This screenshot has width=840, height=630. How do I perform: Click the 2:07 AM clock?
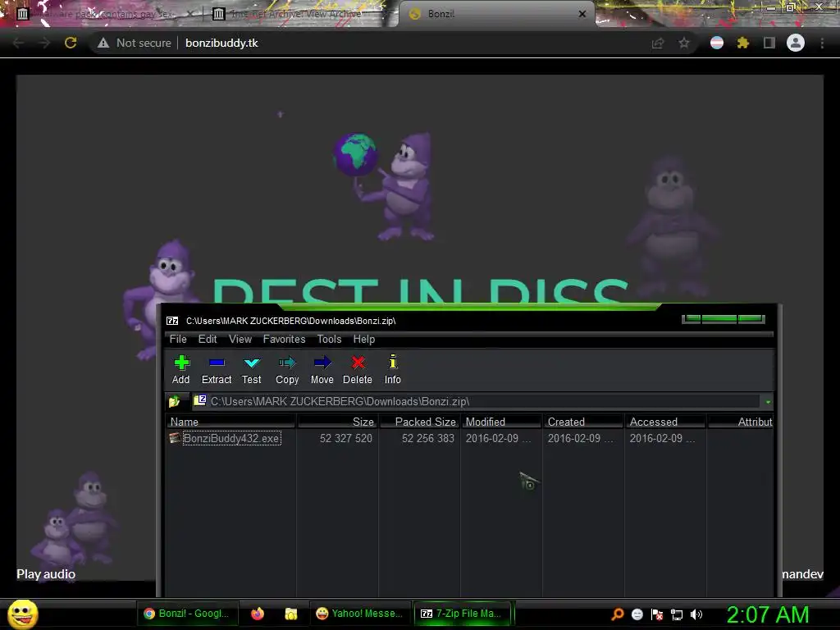(x=768, y=614)
